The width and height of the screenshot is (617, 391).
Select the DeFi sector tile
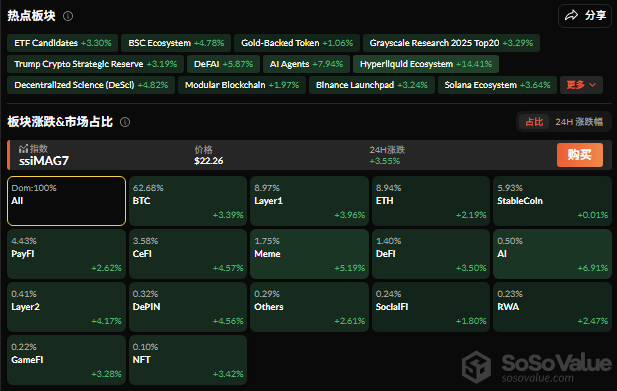coord(431,254)
